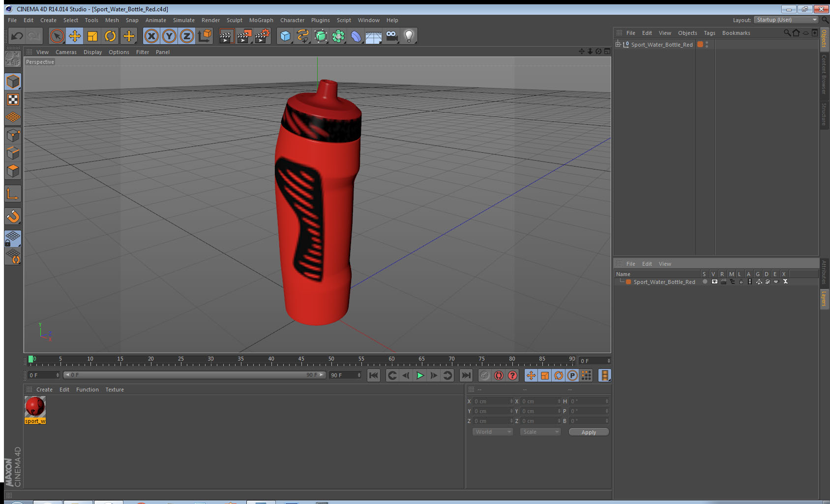Click the Apply button
The image size is (830, 504).
pos(589,432)
